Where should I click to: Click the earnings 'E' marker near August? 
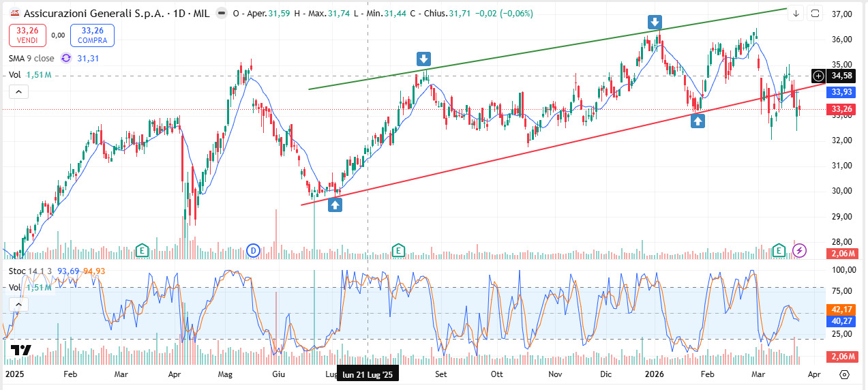(398, 250)
